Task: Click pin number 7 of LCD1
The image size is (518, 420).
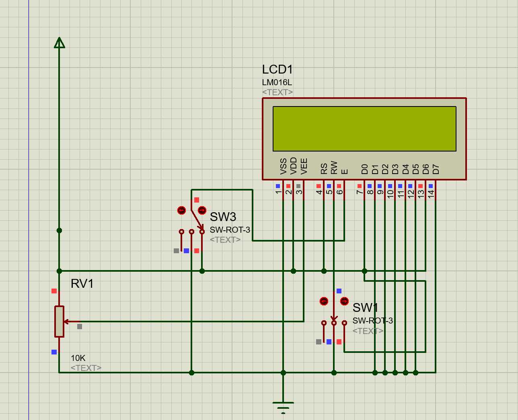Action: point(360,192)
